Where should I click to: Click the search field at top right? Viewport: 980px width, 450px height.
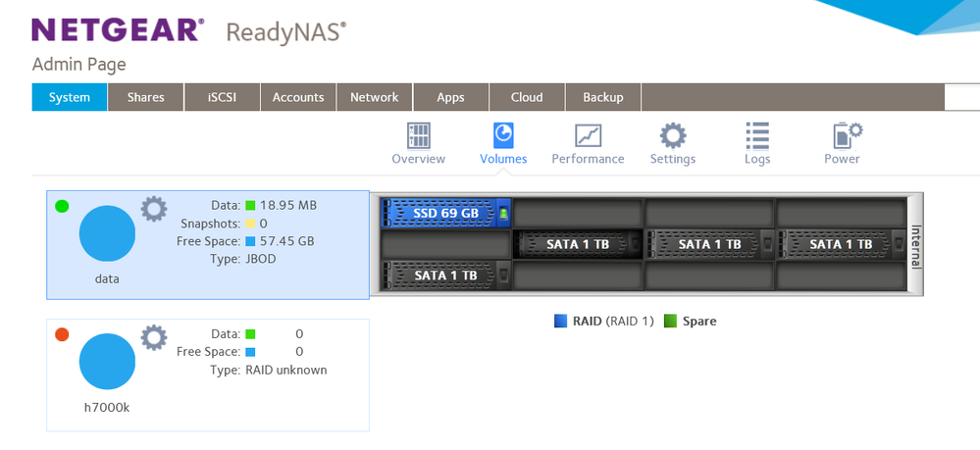pyautogui.click(x=961, y=97)
